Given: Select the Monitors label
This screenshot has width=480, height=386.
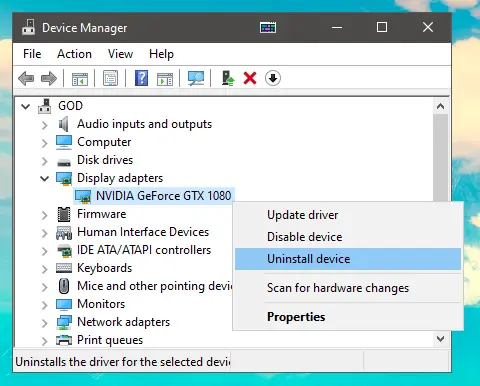Looking at the screenshot, I should tap(101, 304).
